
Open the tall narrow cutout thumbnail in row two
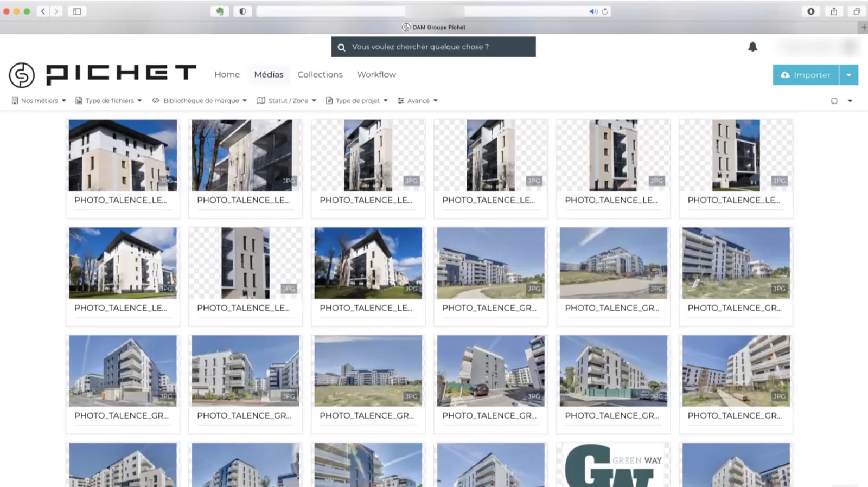[245, 263]
